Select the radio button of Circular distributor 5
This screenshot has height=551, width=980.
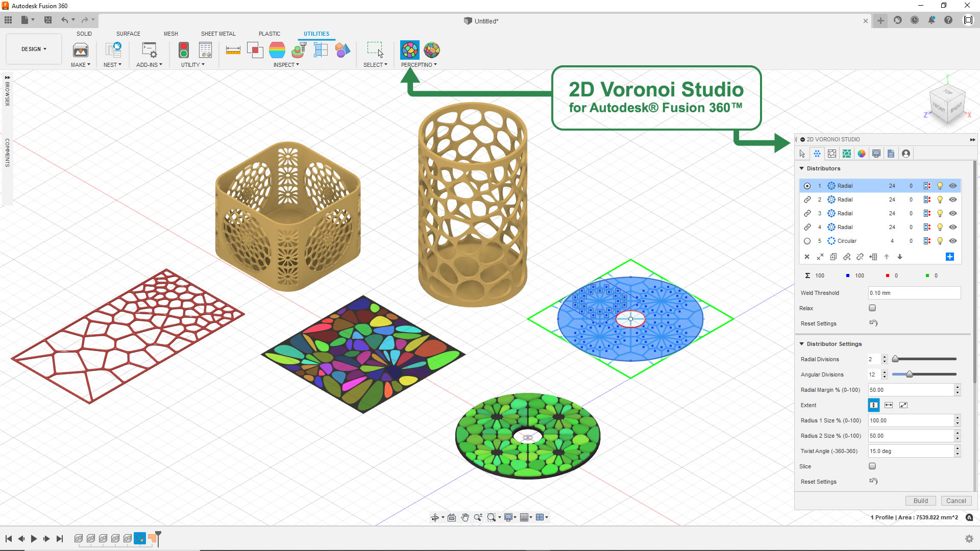click(807, 241)
